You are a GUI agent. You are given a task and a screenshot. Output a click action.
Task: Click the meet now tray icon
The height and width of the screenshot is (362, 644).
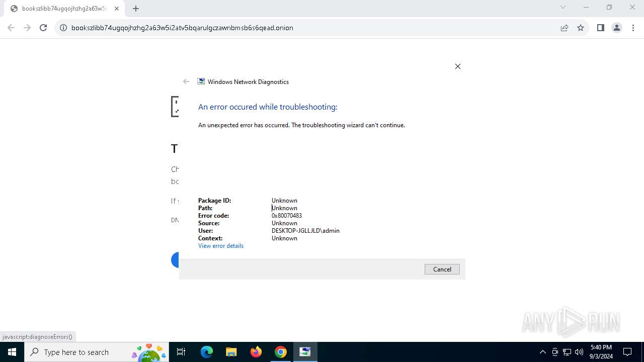pos(555,352)
